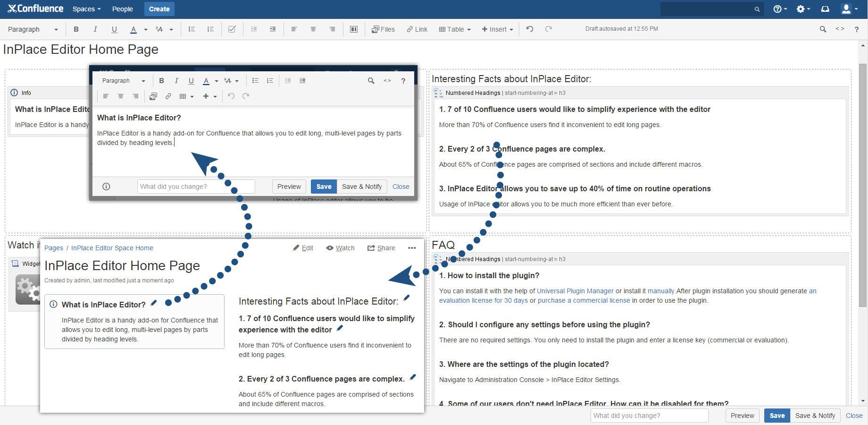Open the Files insert button
Image resolution: width=868 pixels, height=425 pixels.
pyautogui.click(x=383, y=29)
